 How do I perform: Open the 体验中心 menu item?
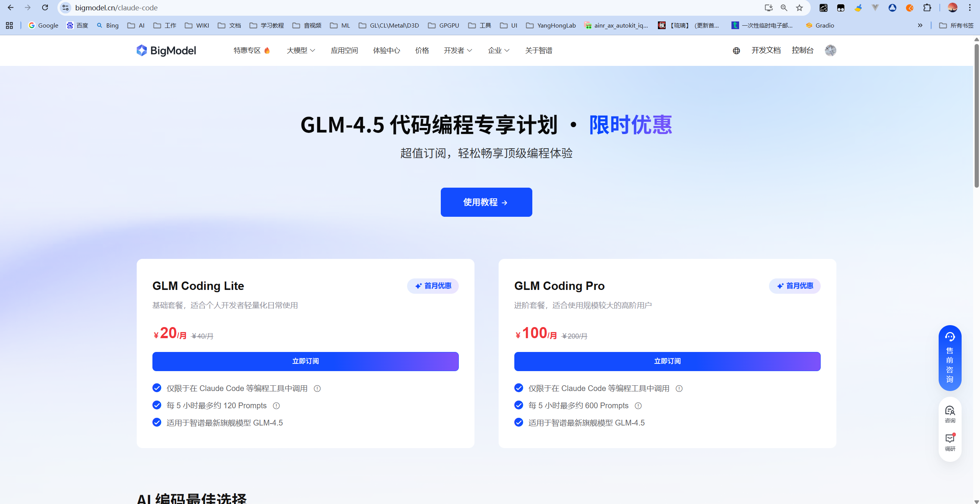pyautogui.click(x=386, y=50)
